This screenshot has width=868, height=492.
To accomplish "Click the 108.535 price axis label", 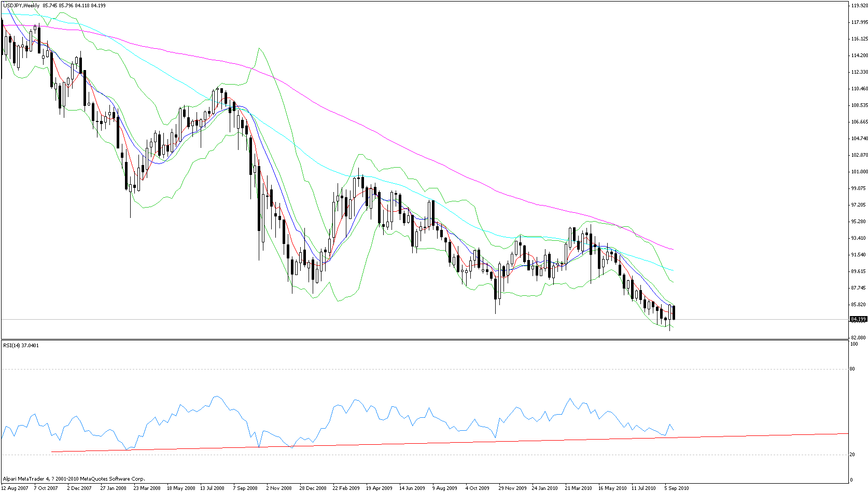I will click(x=860, y=105).
